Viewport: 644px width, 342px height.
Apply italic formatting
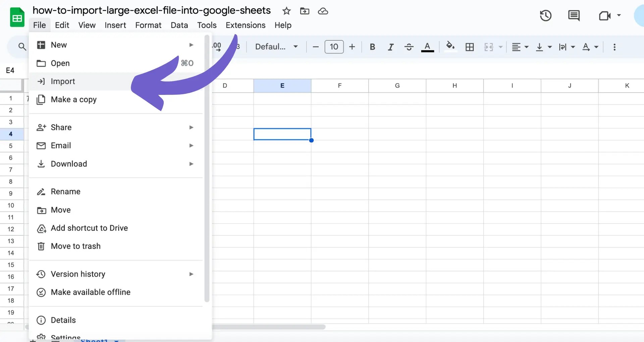pos(390,47)
